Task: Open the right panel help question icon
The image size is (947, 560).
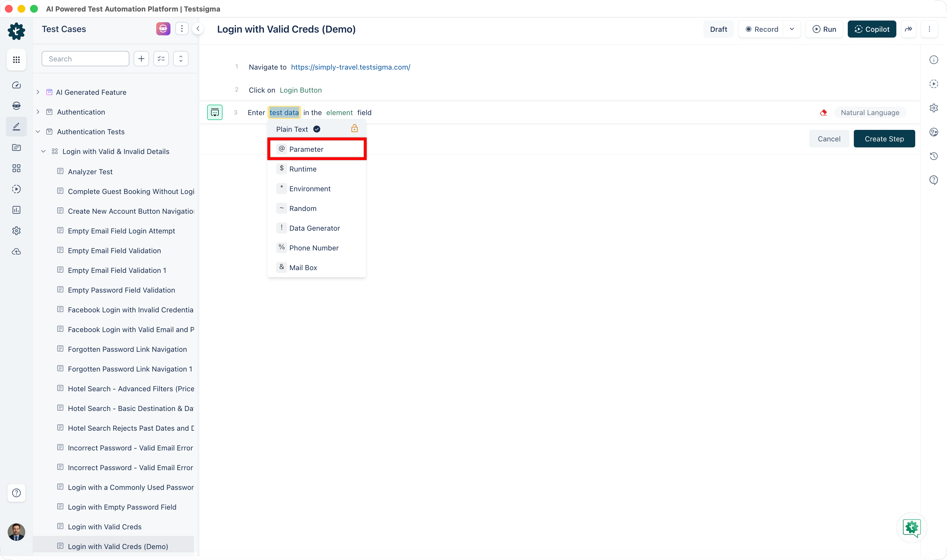Action: [x=934, y=180]
